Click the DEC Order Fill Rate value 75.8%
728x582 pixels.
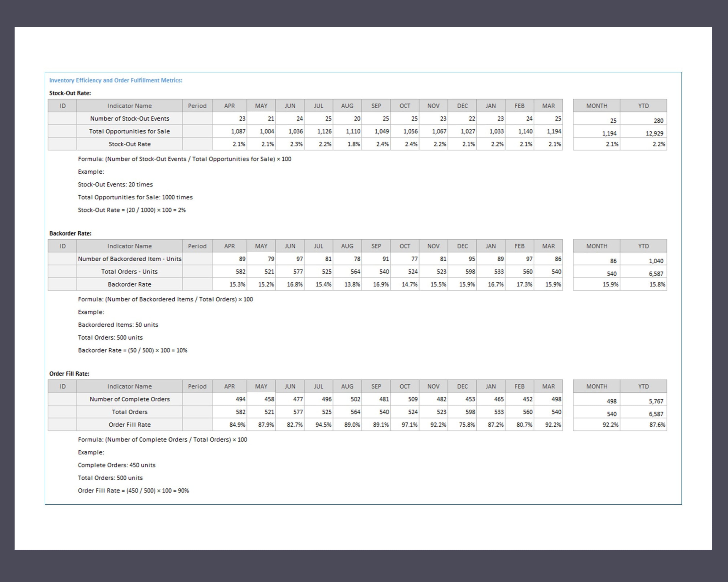coord(468,425)
